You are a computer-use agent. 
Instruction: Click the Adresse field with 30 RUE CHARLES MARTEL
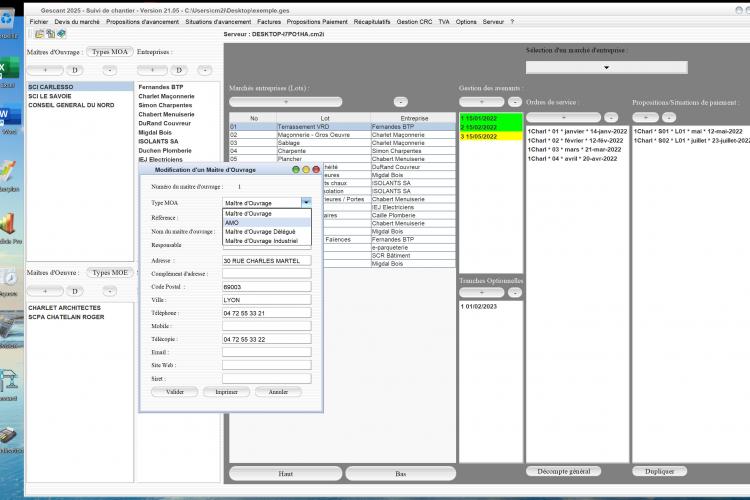pyautogui.click(x=266, y=261)
